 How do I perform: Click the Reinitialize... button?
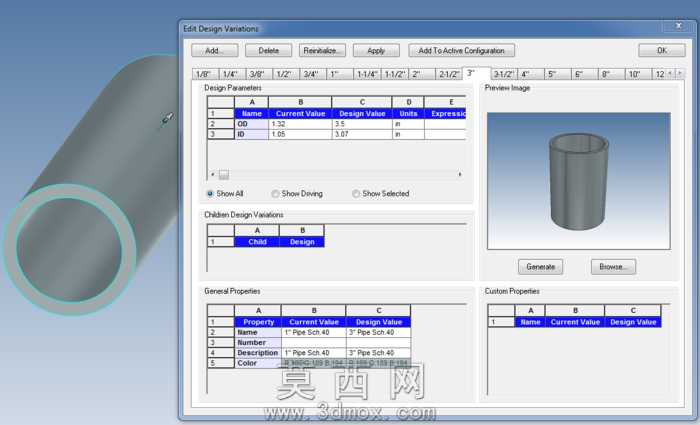pos(322,50)
